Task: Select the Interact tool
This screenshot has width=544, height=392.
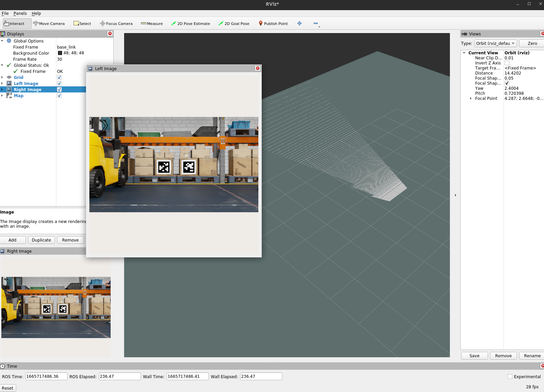Action: (x=16, y=23)
